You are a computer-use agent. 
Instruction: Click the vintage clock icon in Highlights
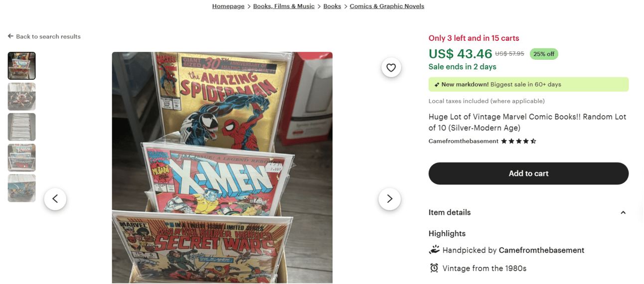434,268
